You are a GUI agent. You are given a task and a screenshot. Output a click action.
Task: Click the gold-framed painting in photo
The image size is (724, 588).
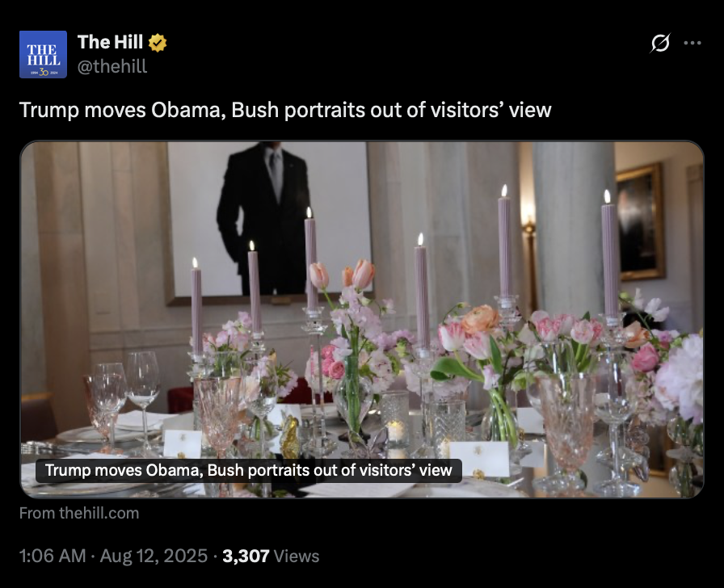[641, 222]
